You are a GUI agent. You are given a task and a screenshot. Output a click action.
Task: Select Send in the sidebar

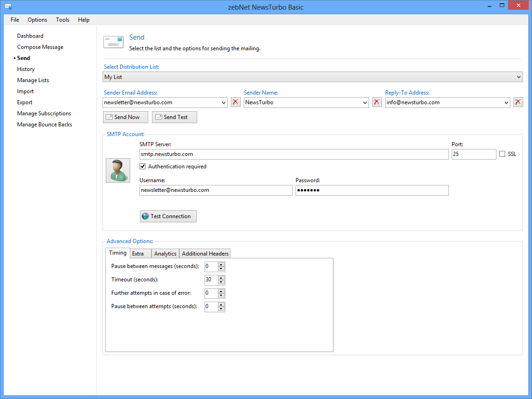point(24,58)
